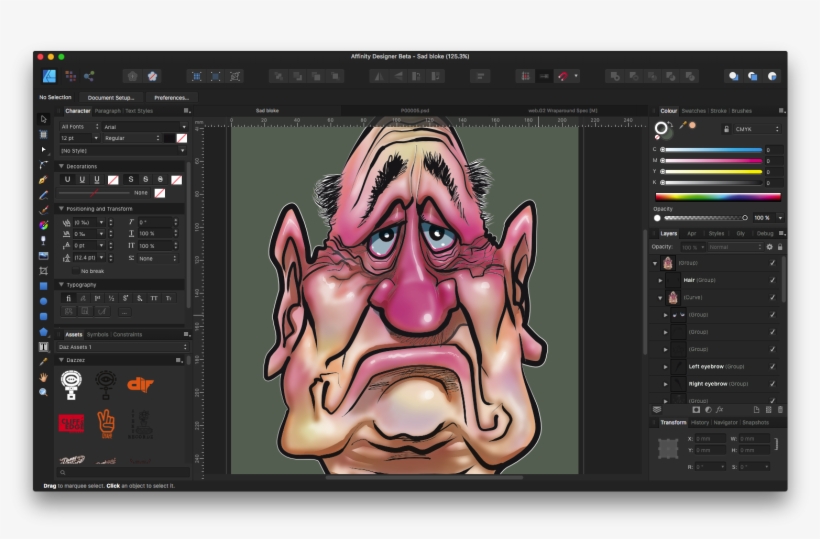Viewport: 820px width, 539px height.
Task: Select the Move tool arrow
Action: [43, 119]
